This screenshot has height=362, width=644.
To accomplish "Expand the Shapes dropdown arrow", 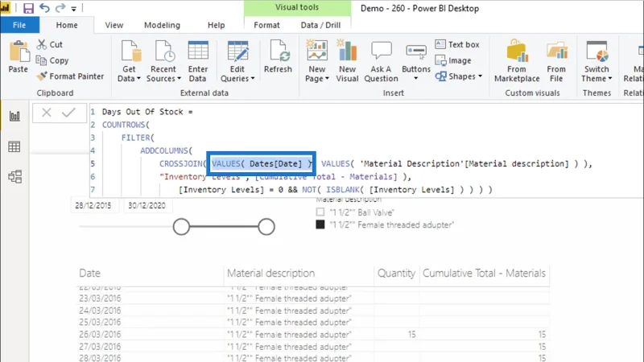I will coord(480,76).
